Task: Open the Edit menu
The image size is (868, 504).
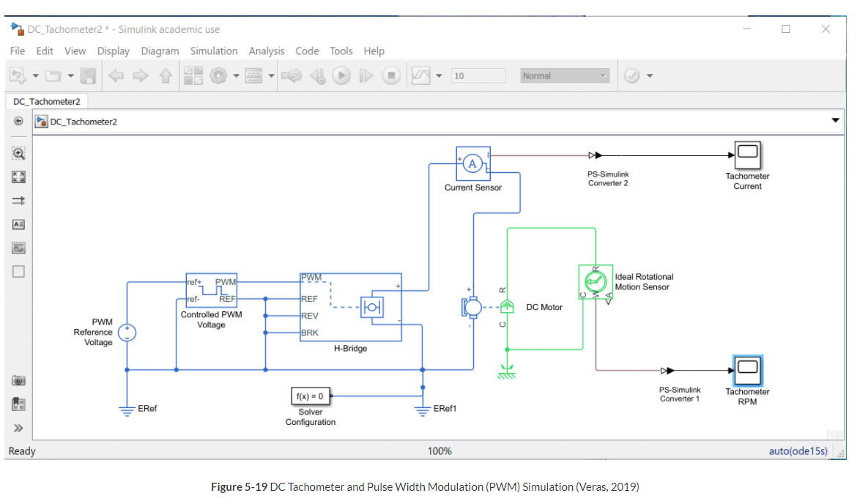Action: (45, 51)
